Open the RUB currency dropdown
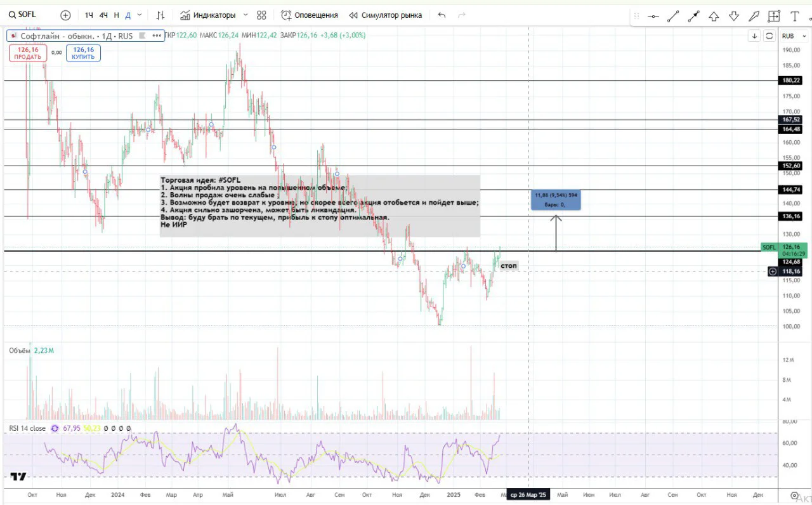812x505 pixels. (x=793, y=36)
